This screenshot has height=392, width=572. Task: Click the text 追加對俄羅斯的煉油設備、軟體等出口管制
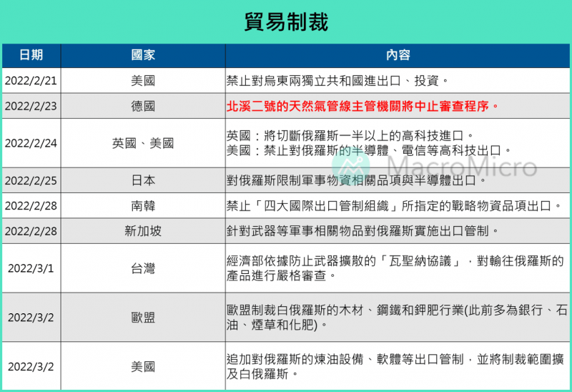click(x=395, y=366)
